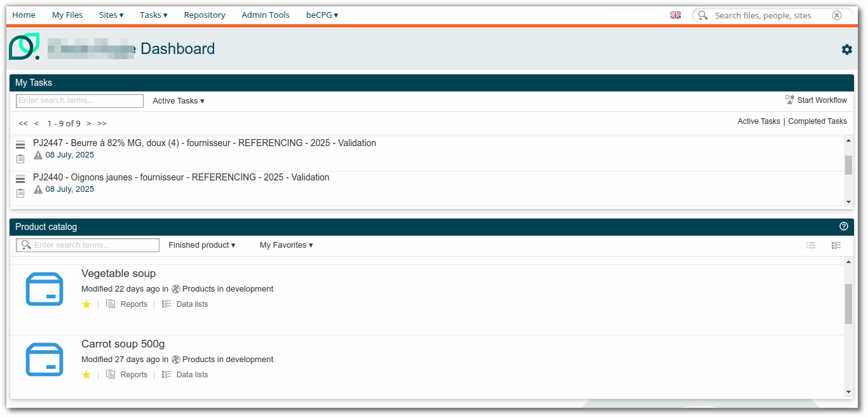This screenshot has height=418, width=868.
Task: Click Start Workflow text link
Action: (822, 100)
